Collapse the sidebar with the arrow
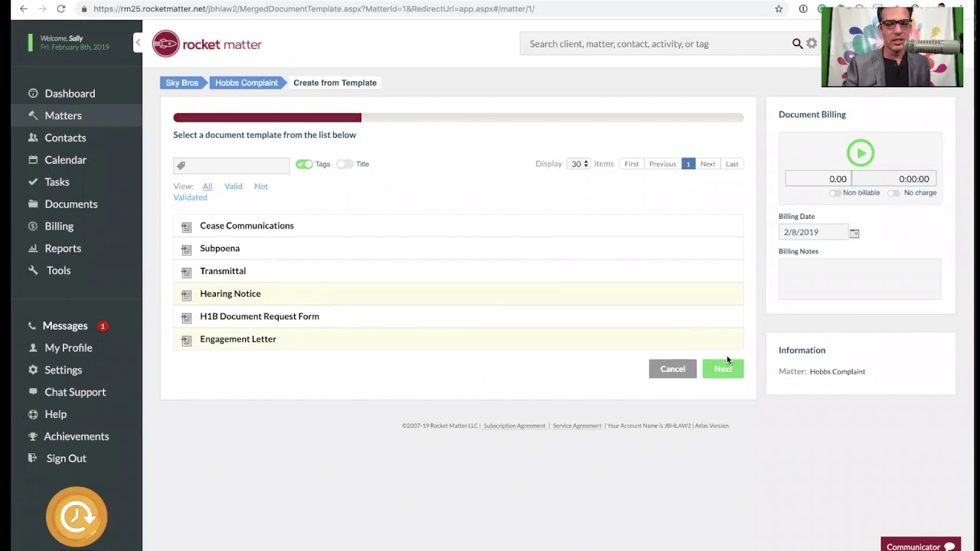The width and height of the screenshot is (980, 551). coord(138,43)
